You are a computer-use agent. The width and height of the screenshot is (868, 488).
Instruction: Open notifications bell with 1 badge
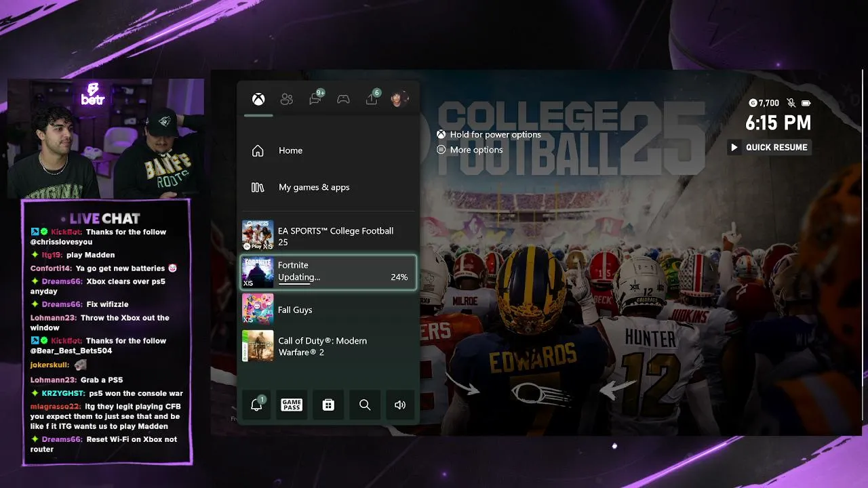(258, 405)
